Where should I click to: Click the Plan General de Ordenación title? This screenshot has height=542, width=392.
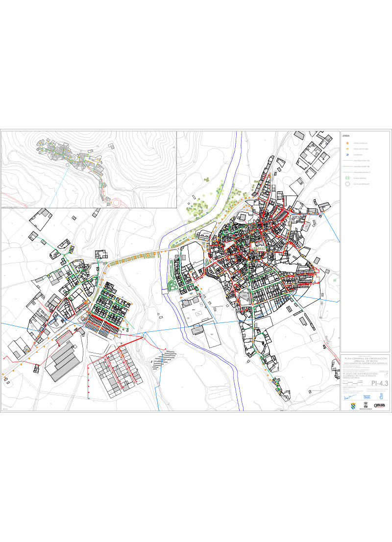pyautogui.click(x=365, y=359)
